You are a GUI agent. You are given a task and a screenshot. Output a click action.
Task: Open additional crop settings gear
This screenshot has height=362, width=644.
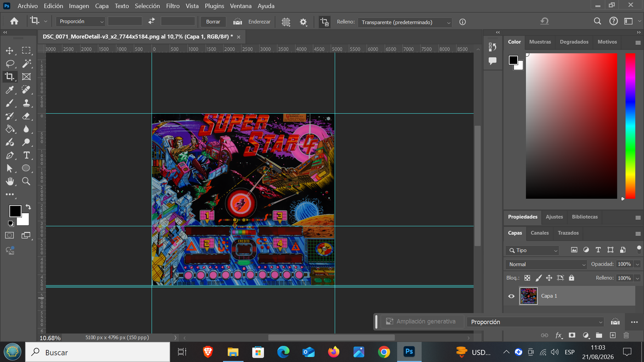303,22
